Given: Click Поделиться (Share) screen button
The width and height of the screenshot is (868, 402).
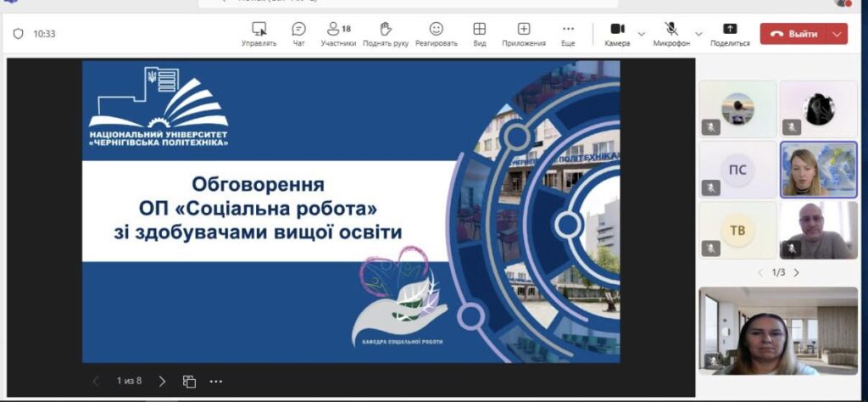Looking at the screenshot, I should (x=730, y=30).
